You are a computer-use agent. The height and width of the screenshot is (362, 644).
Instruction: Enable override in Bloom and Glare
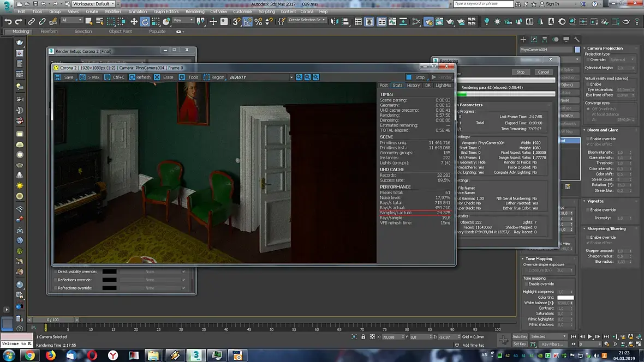tap(587, 139)
